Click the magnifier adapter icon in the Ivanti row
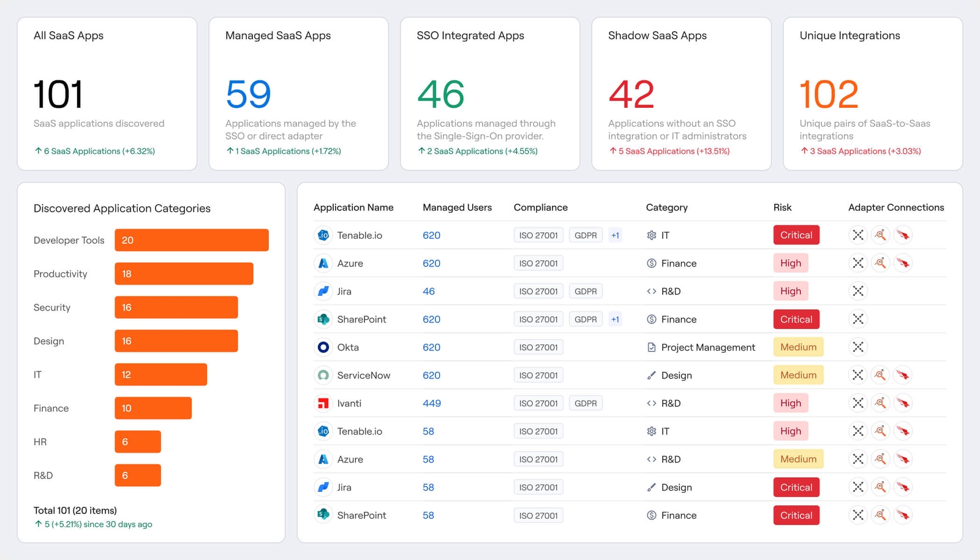The height and width of the screenshot is (560, 980). coord(880,403)
